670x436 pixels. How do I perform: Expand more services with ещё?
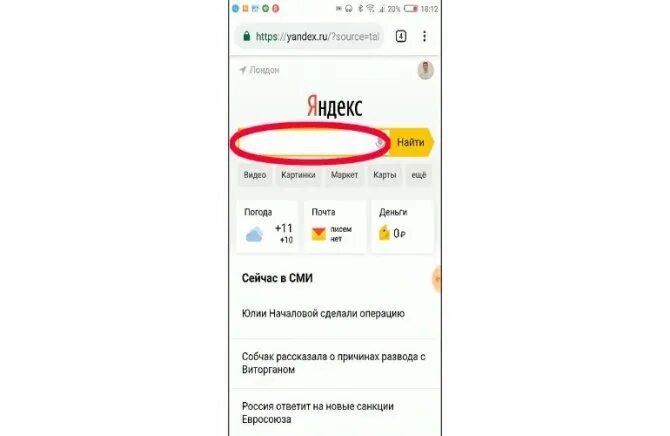(419, 175)
